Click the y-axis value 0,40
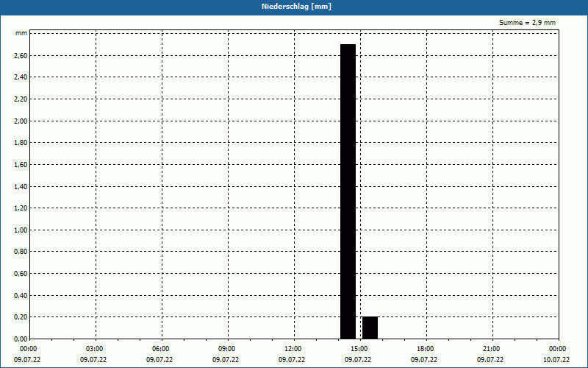Viewport: 588px width, 368px height. click(x=21, y=295)
